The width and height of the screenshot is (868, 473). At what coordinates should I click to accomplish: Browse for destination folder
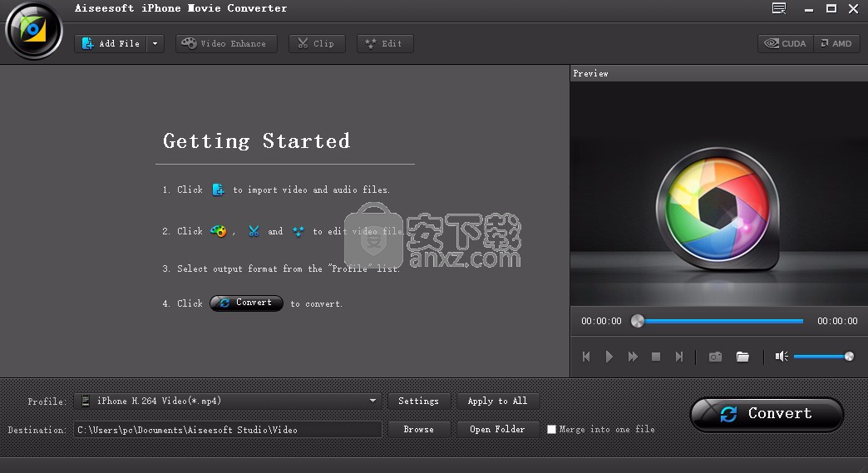(418, 429)
